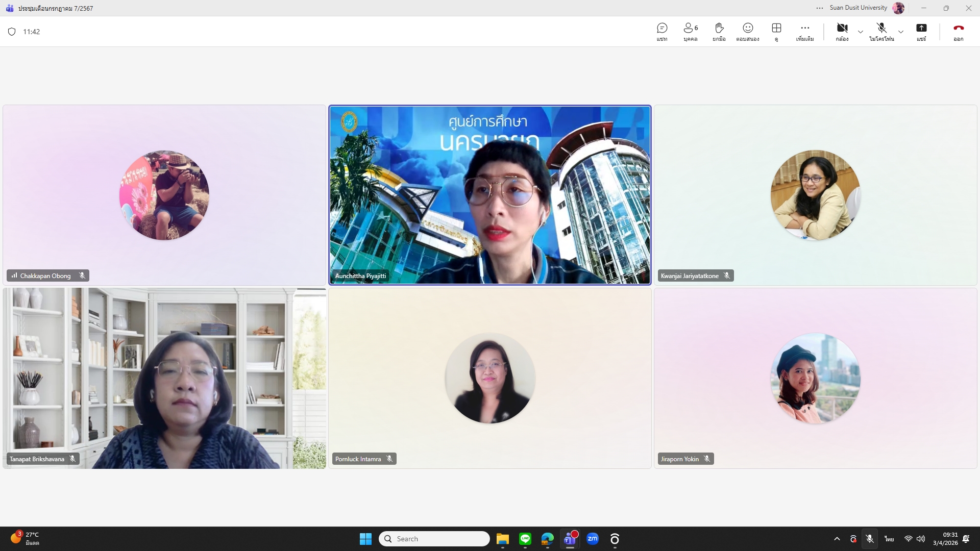
Task: Click the shield security icon
Action: 12,32
